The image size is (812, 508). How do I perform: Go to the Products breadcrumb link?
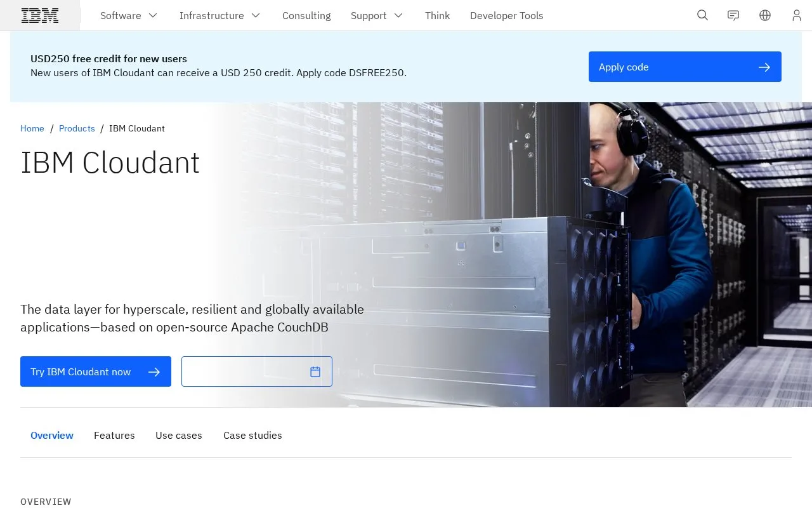77,128
